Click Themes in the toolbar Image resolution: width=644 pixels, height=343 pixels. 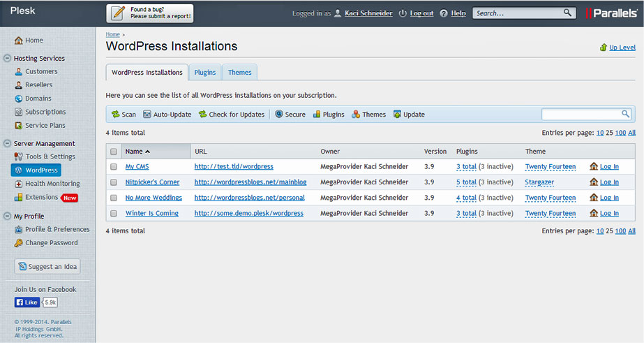(x=369, y=115)
